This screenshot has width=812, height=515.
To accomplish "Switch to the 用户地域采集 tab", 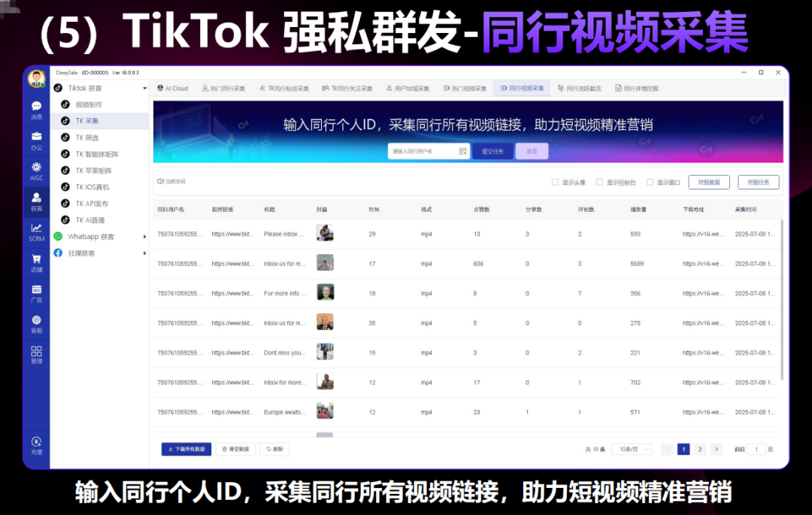I will pyautogui.click(x=408, y=89).
